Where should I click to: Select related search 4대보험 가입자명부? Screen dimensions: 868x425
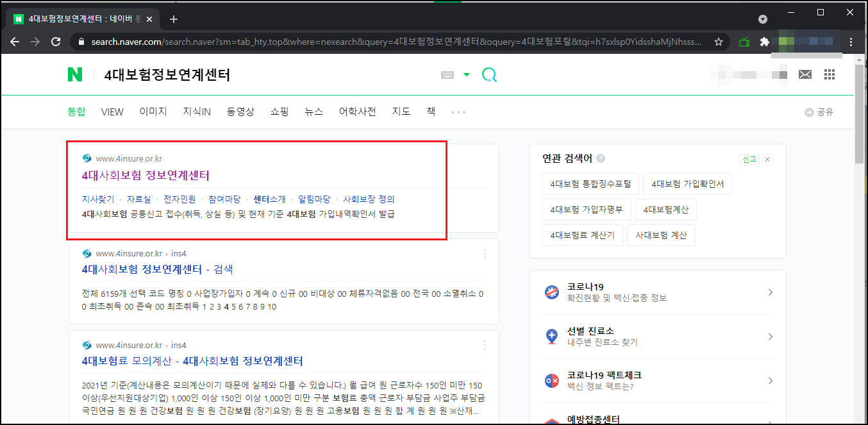(x=587, y=210)
